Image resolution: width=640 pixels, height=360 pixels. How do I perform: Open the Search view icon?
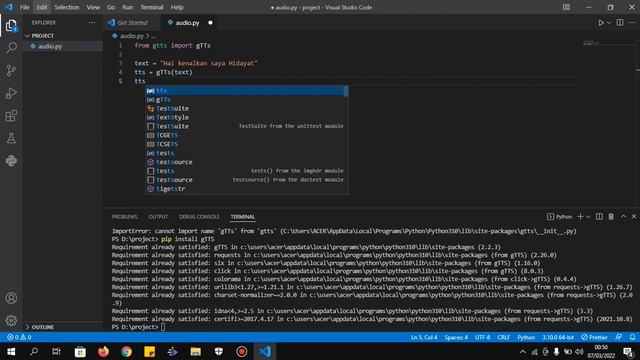11,48
